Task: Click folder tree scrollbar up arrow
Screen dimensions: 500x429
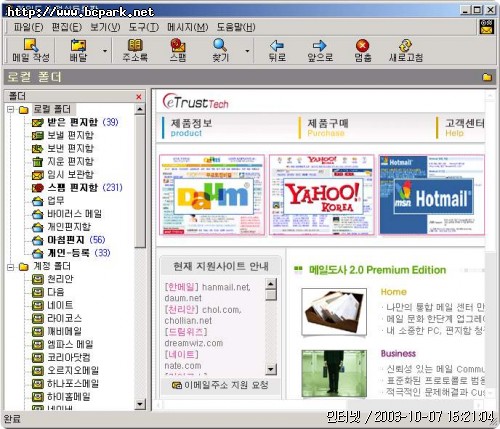Action: 140,109
